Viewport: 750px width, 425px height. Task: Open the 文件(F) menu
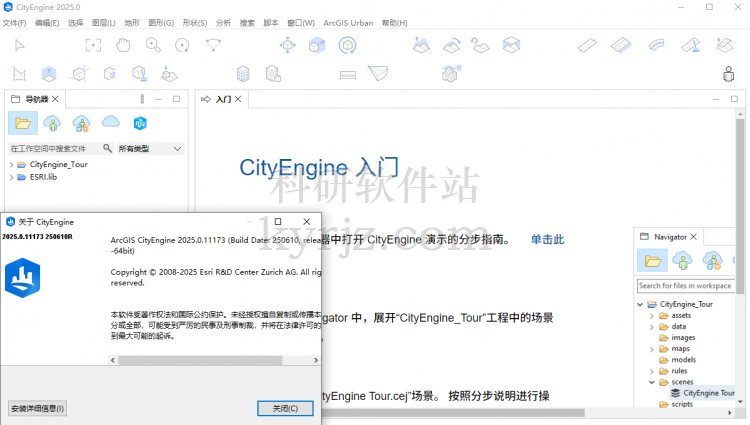[x=14, y=23]
